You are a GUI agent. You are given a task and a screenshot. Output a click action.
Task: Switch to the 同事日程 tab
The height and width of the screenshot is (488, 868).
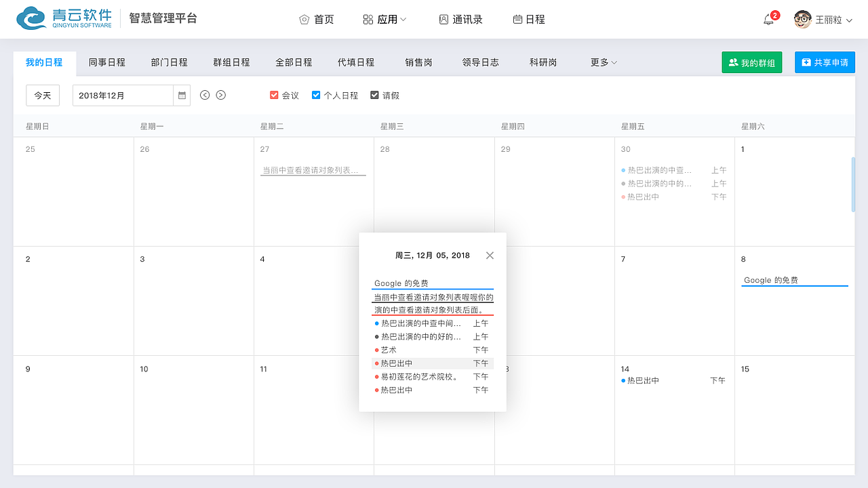(107, 62)
